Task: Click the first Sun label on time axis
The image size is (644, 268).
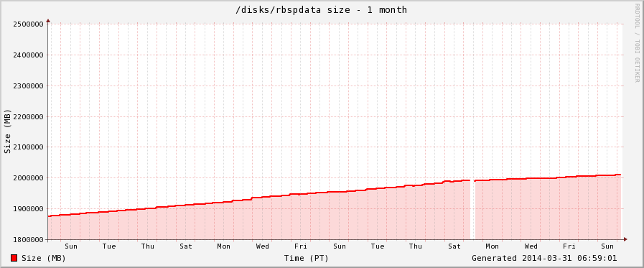Action: (71, 246)
